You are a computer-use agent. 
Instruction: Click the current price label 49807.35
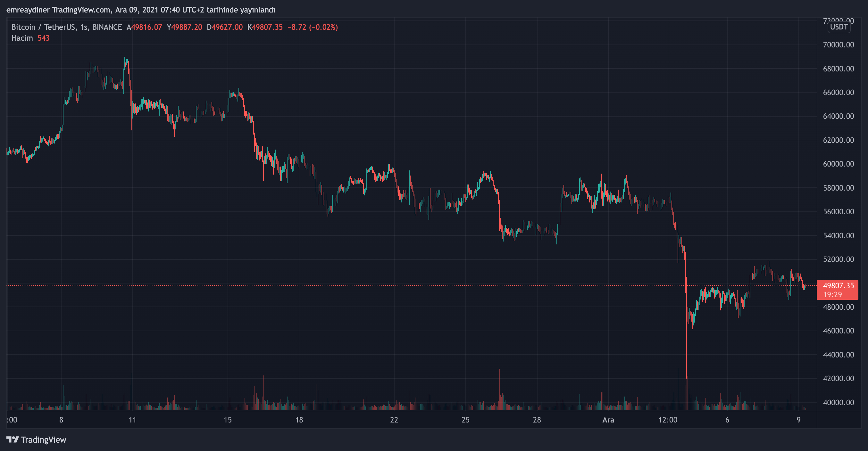838,286
